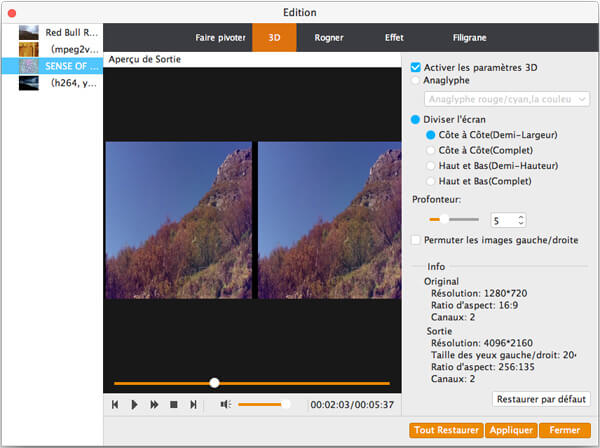The width and height of the screenshot is (600, 448).
Task: Click the fast forward icon
Action: pos(154,405)
